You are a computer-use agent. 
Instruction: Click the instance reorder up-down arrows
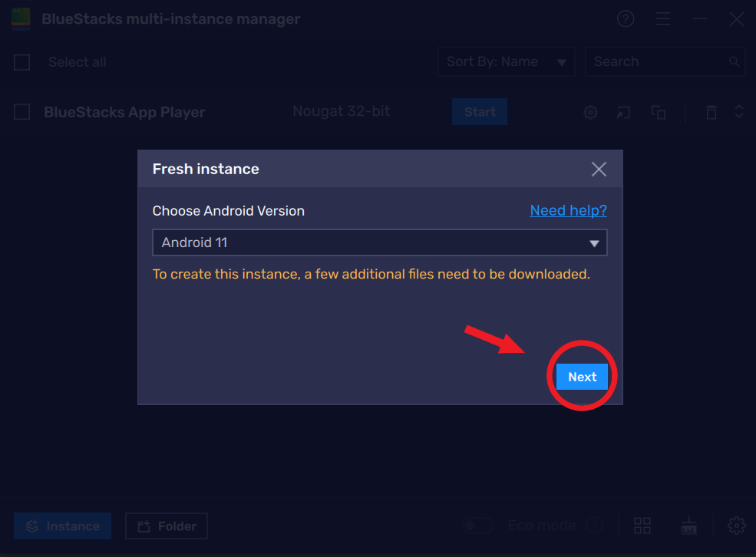tap(739, 112)
